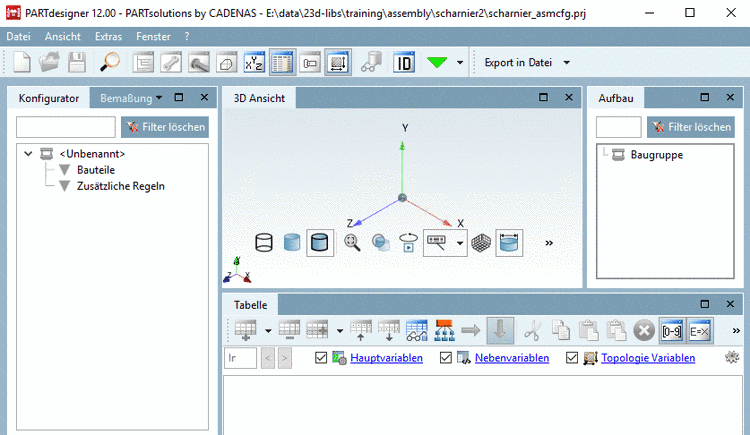
Task: Click the Topologie Variablen link
Action: [x=648, y=357]
